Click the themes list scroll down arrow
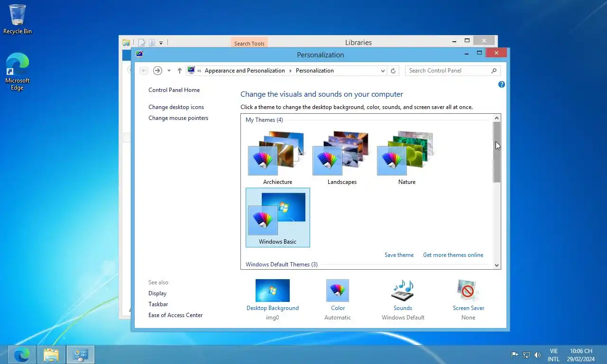 tap(497, 265)
